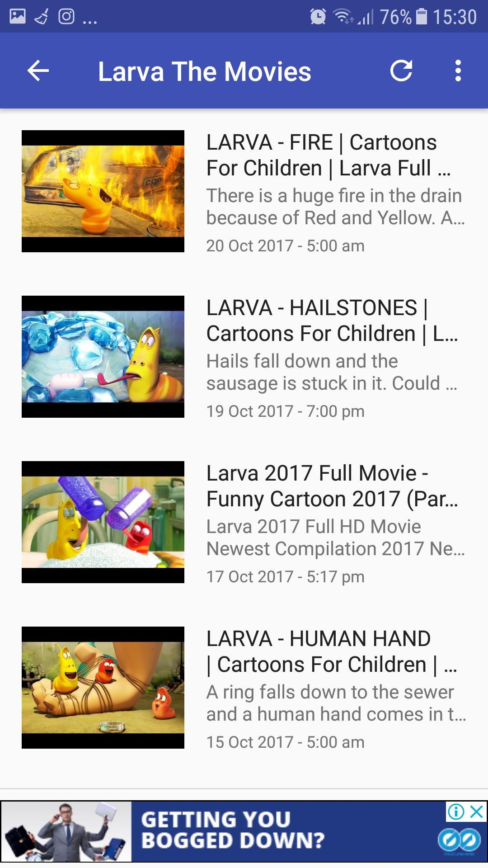This screenshot has height=868, width=488.
Task: Open LARVA - HAILSTONES video thumbnail
Action: [103, 357]
